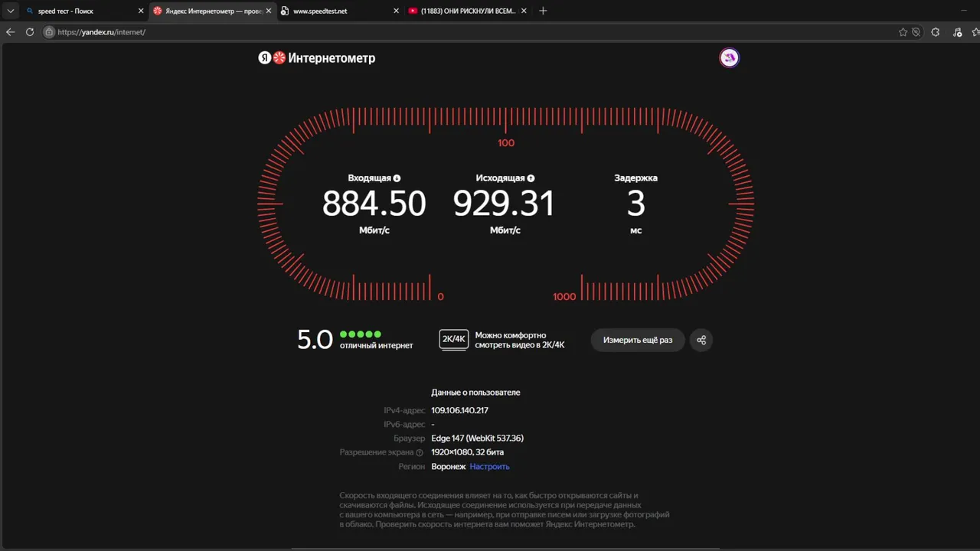Close the www.speedtest.net tab
This screenshot has height=551, width=980.
(x=396, y=11)
